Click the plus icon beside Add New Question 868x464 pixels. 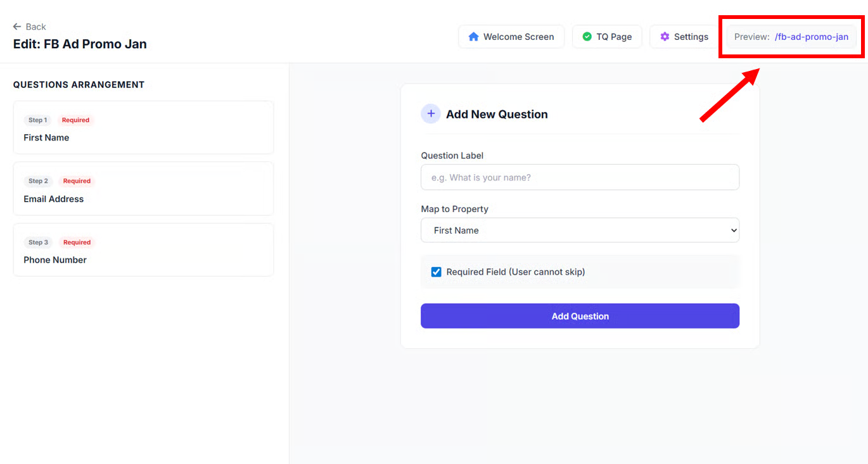[431, 114]
